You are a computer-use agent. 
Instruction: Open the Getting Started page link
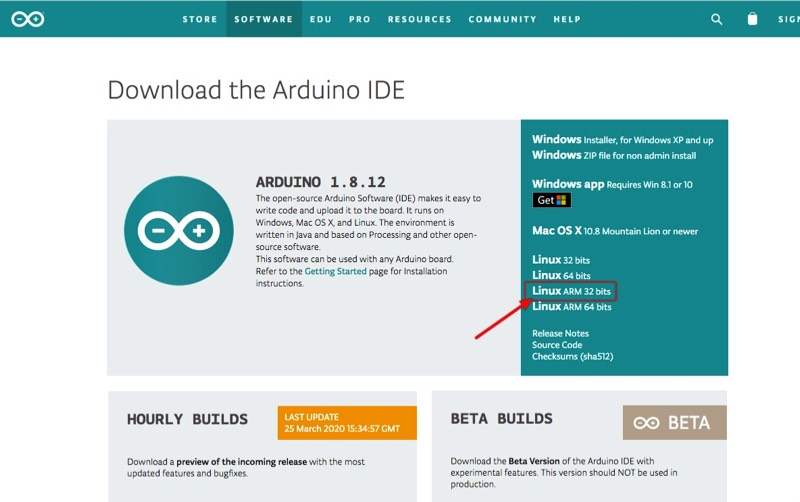[335, 271]
